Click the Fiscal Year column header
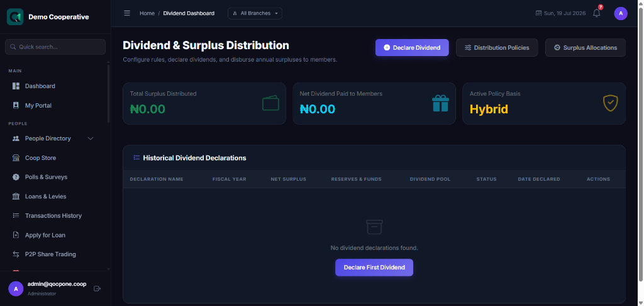The image size is (644, 306). point(229,179)
